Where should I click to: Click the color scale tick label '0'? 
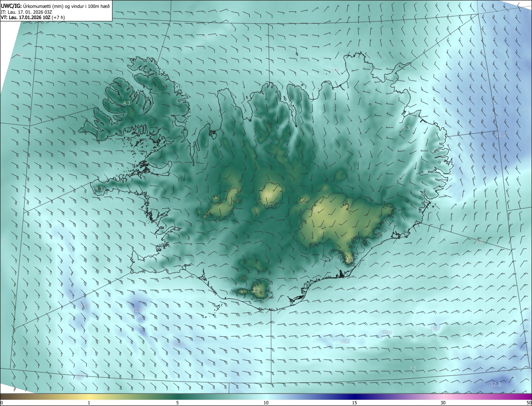pyautogui.click(x=2, y=403)
